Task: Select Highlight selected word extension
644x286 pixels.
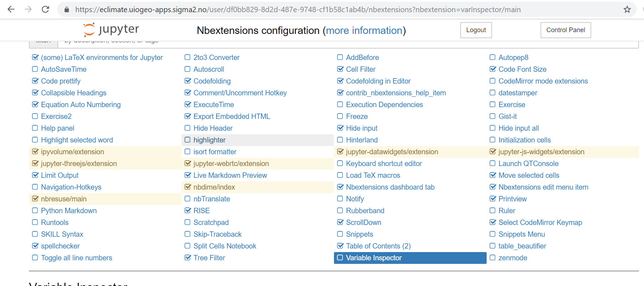Action: click(x=77, y=140)
